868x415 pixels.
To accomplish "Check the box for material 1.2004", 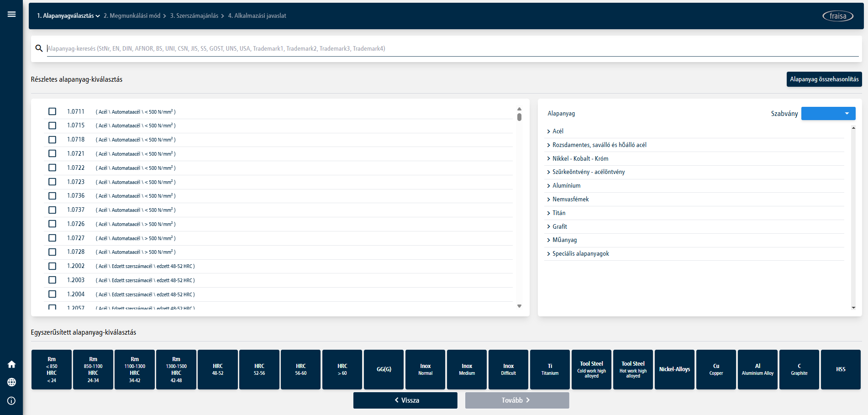I will click(x=53, y=294).
